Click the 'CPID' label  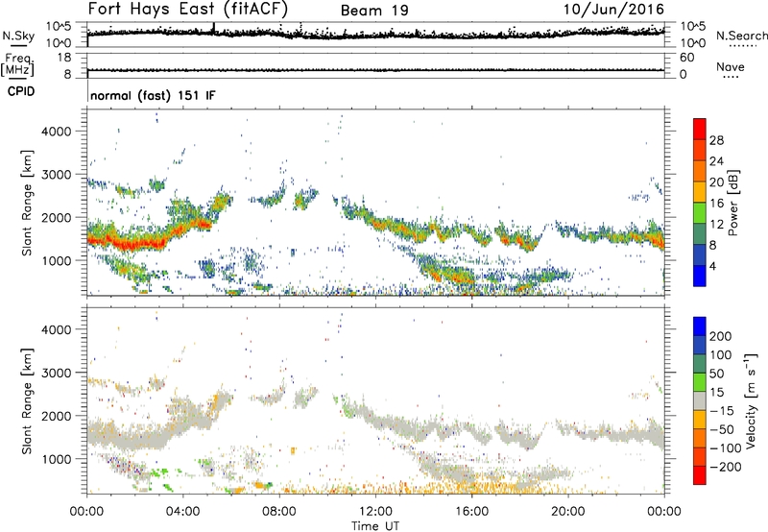21,91
